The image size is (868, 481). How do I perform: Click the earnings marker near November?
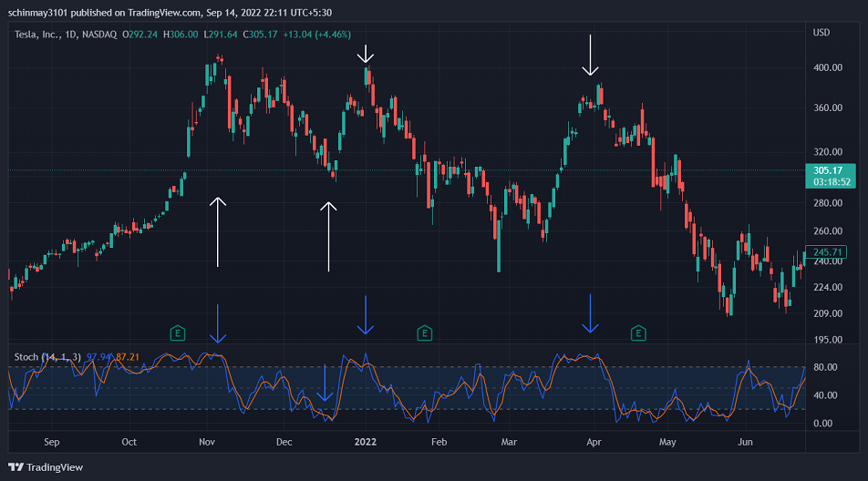coord(177,333)
